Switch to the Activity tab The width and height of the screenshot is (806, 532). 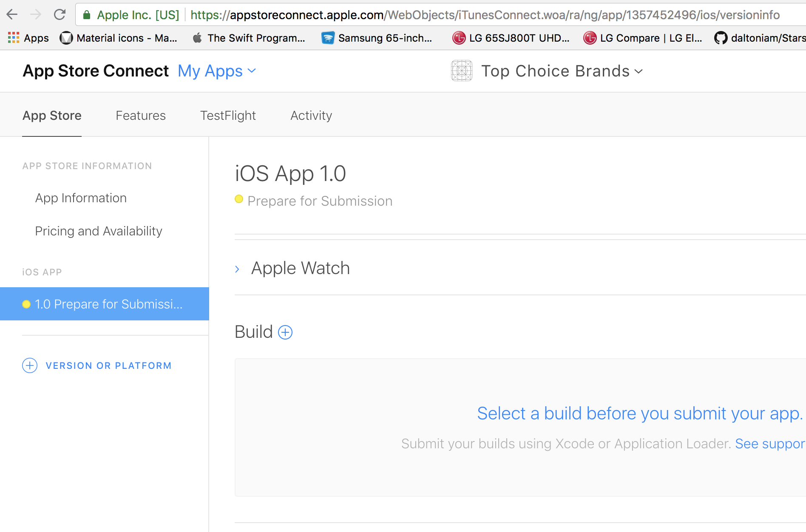coord(311,116)
